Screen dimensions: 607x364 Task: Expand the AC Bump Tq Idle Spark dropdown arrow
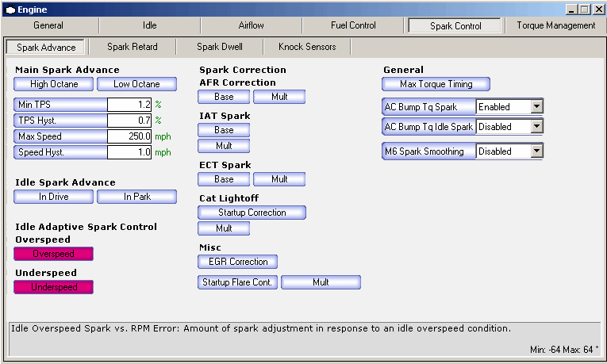click(536, 126)
